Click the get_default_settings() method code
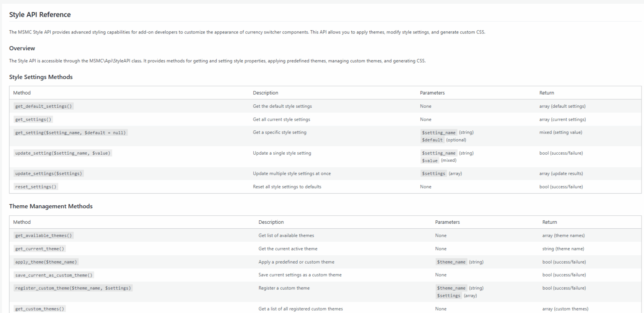644x313 pixels. [44, 106]
